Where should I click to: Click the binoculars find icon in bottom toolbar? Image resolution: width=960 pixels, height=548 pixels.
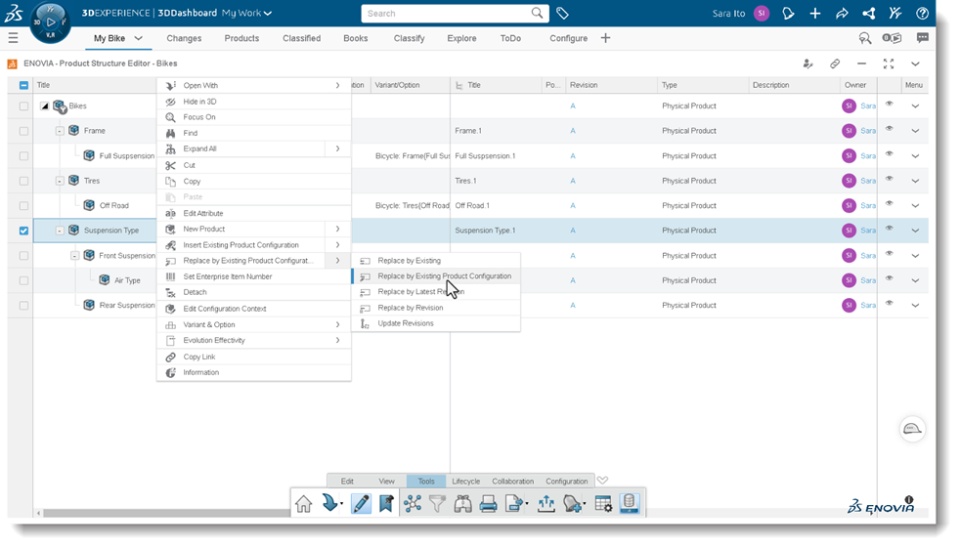point(462,503)
